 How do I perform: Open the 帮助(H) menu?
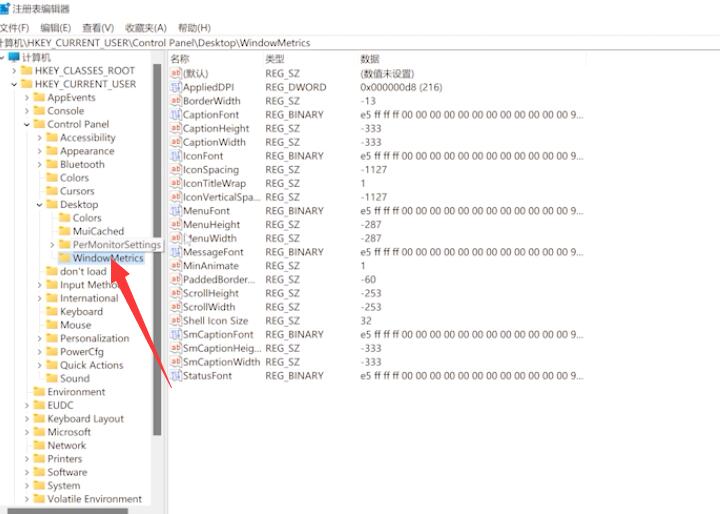194,28
